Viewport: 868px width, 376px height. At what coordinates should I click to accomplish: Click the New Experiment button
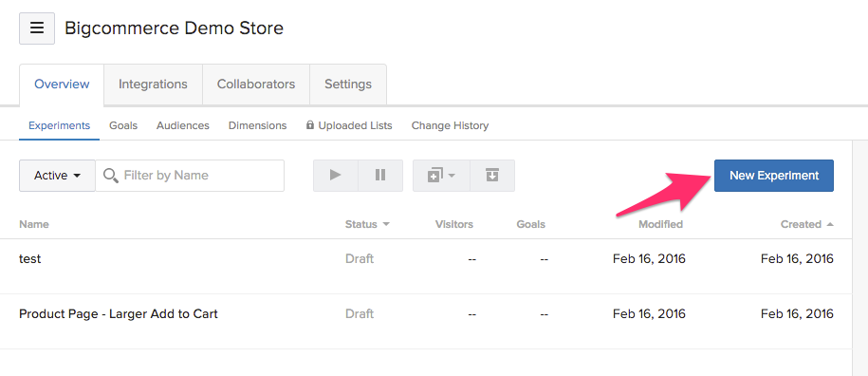pyautogui.click(x=774, y=176)
